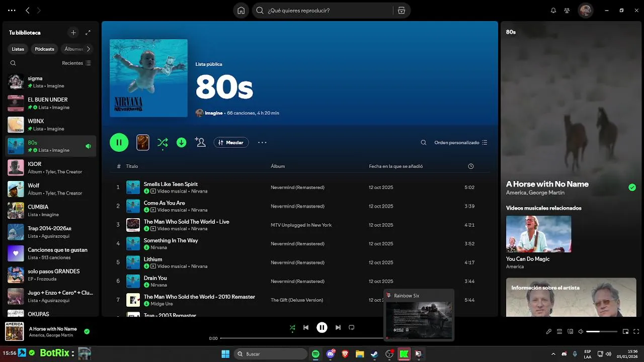Sort by the Álbum column header
This screenshot has width=644, height=362.
point(278,166)
